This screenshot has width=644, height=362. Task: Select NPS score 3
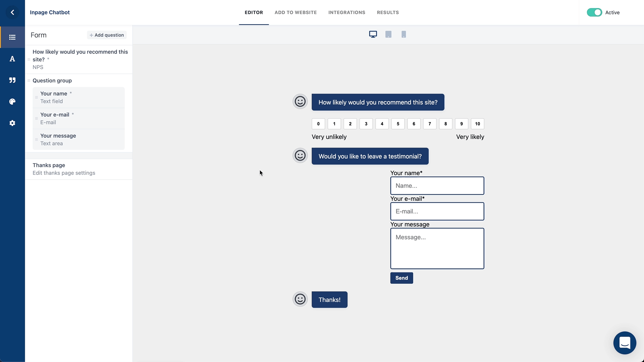point(366,124)
